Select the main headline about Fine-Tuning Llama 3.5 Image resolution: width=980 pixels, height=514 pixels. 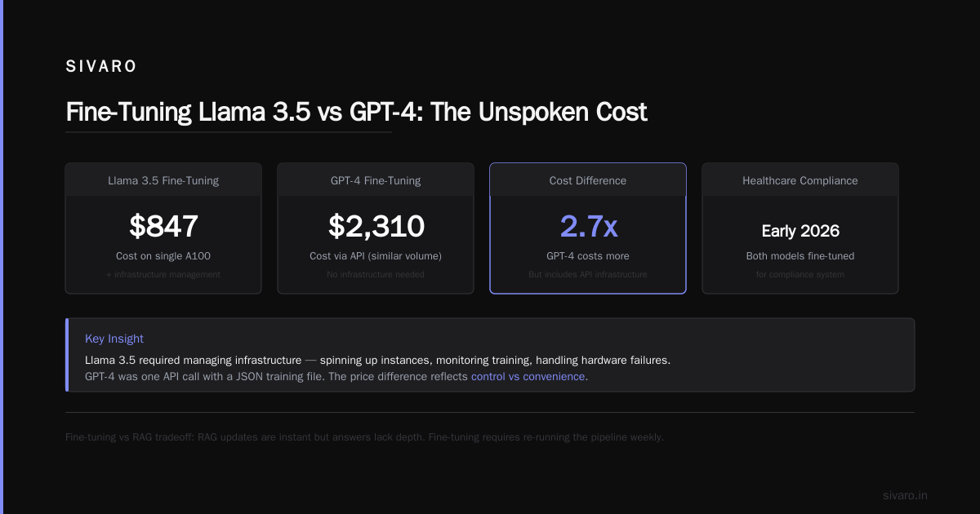point(356,112)
